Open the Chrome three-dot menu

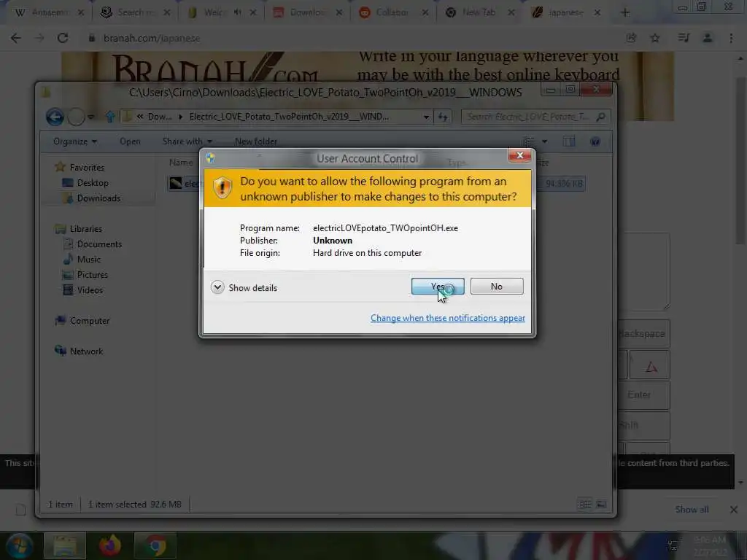pos(731,38)
